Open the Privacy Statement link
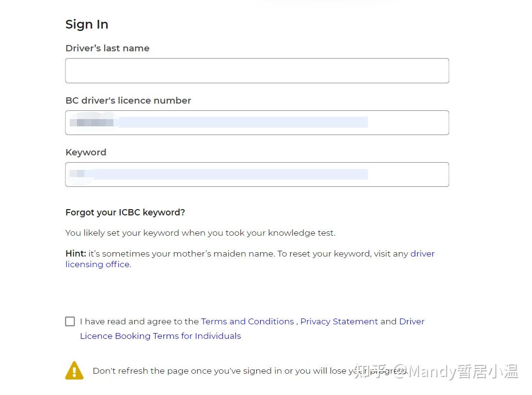The height and width of the screenshot is (395, 532). [339, 321]
